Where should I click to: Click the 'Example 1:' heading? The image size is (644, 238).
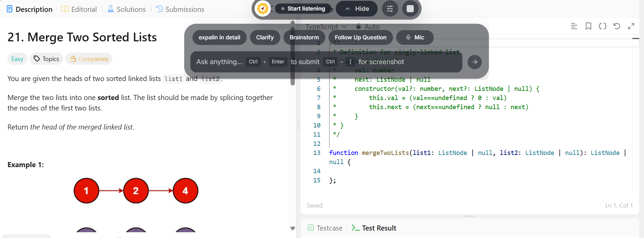pyautogui.click(x=26, y=165)
